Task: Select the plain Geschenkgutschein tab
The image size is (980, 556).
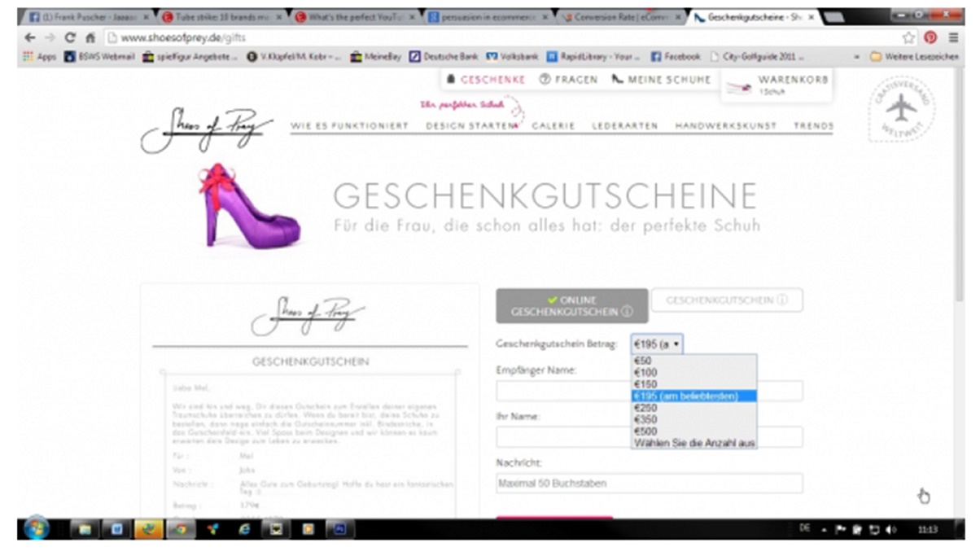Action: pyautogui.click(x=727, y=300)
